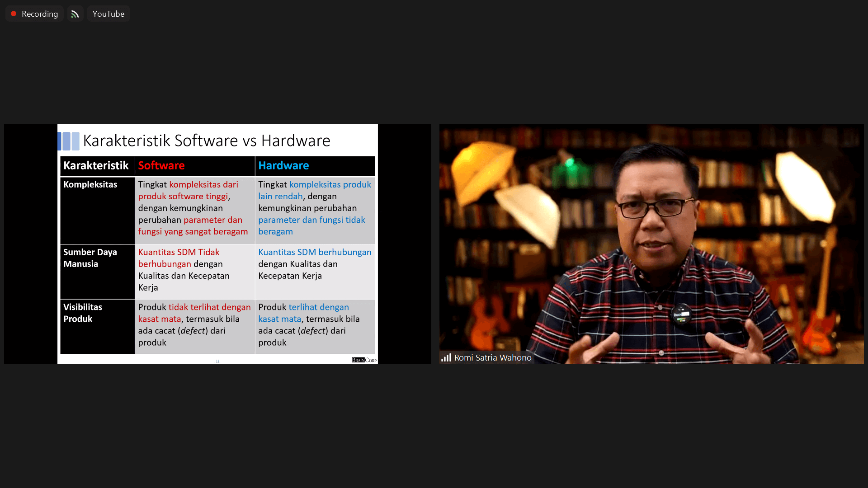
Task: Click the Visibilitas Produk row label
Action: pos(83,313)
